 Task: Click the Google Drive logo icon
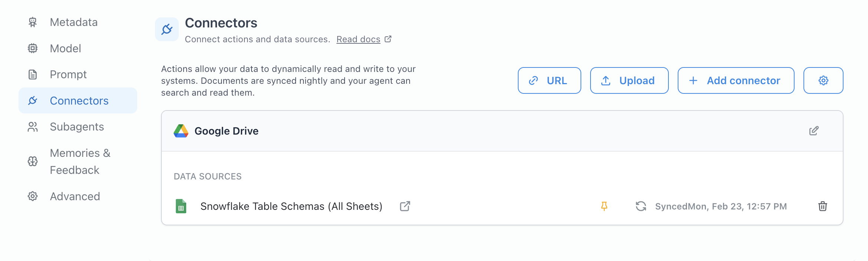[181, 131]
